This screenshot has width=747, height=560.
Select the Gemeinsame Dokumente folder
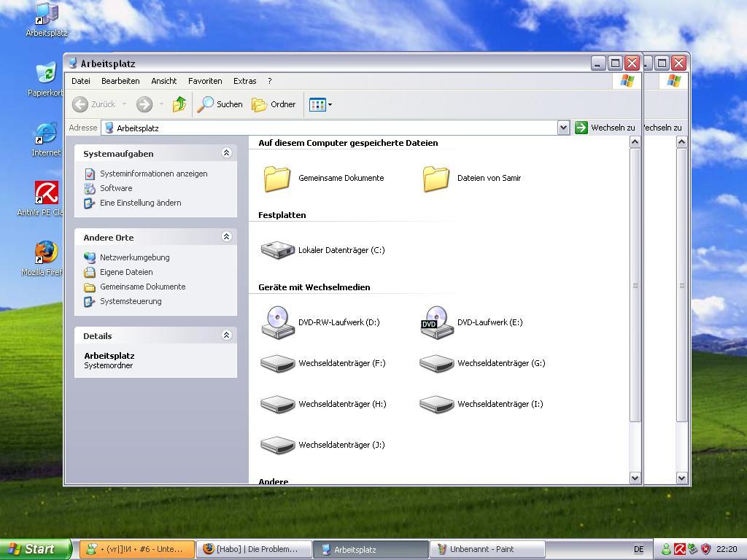pyautogui.click(x=277, y=178)
